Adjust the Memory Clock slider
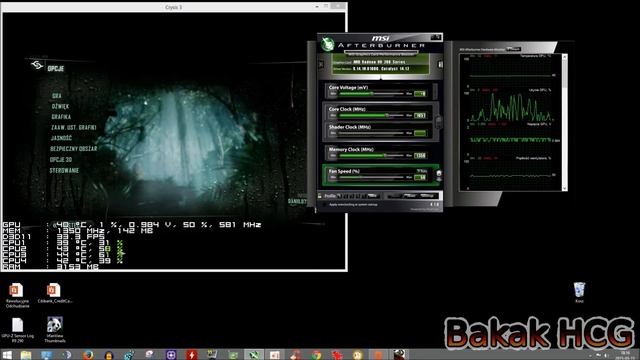 pos(371,156)
